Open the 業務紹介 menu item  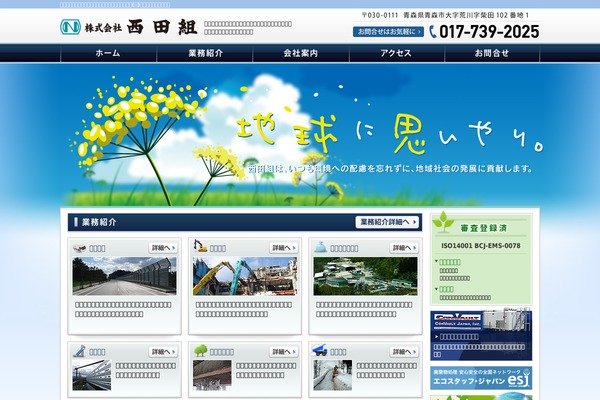click(x=205, y=53)
